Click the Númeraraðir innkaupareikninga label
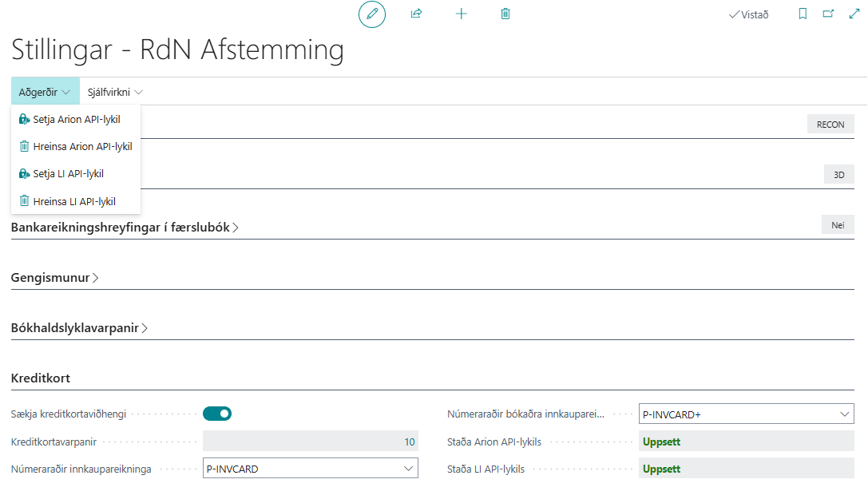868x499 pixels. click(x=81, y=469)
